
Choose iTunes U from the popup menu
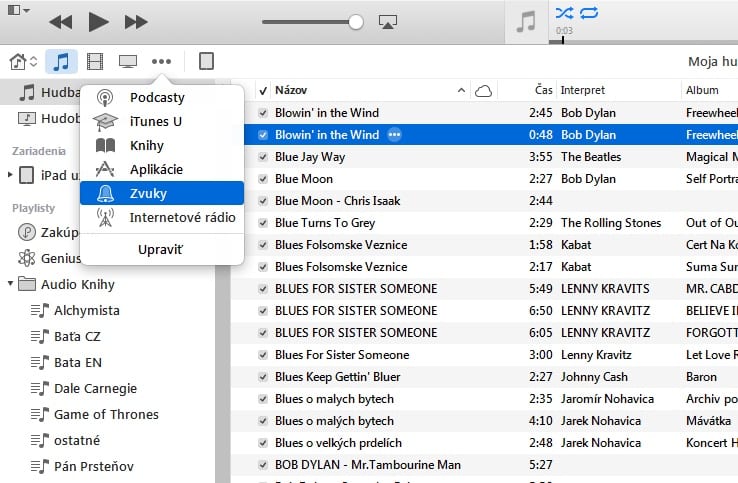click(162, 121)
